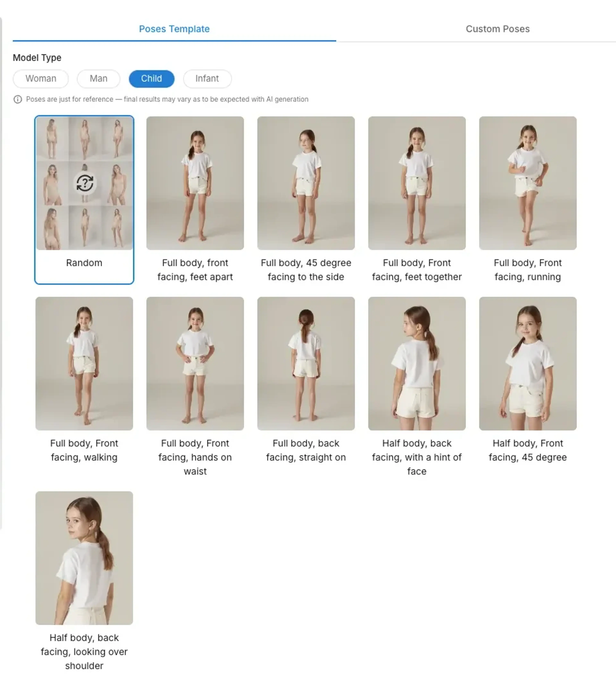Click the info icon beside poses note
The width and height of the screenshot is (616, 675).
(17, 99)
